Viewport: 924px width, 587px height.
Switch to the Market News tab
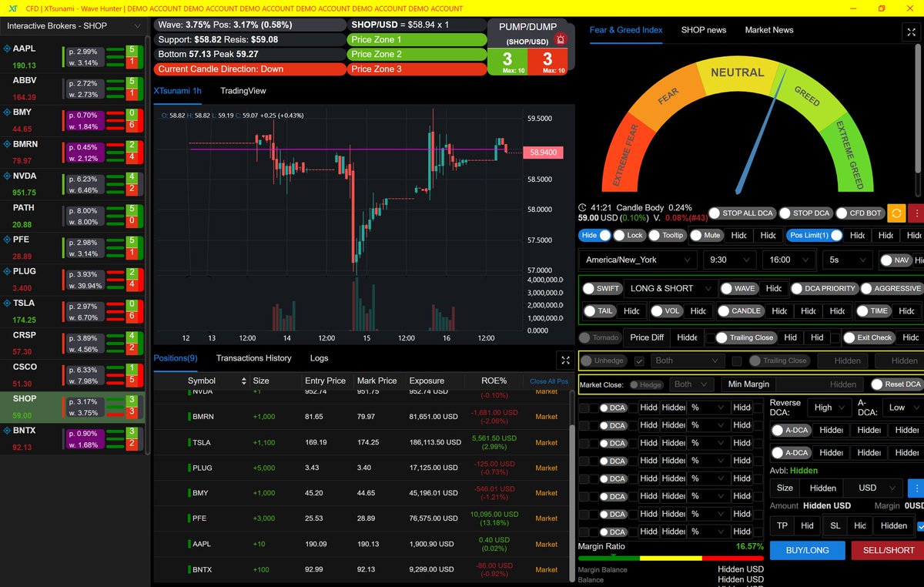point(769,30)
